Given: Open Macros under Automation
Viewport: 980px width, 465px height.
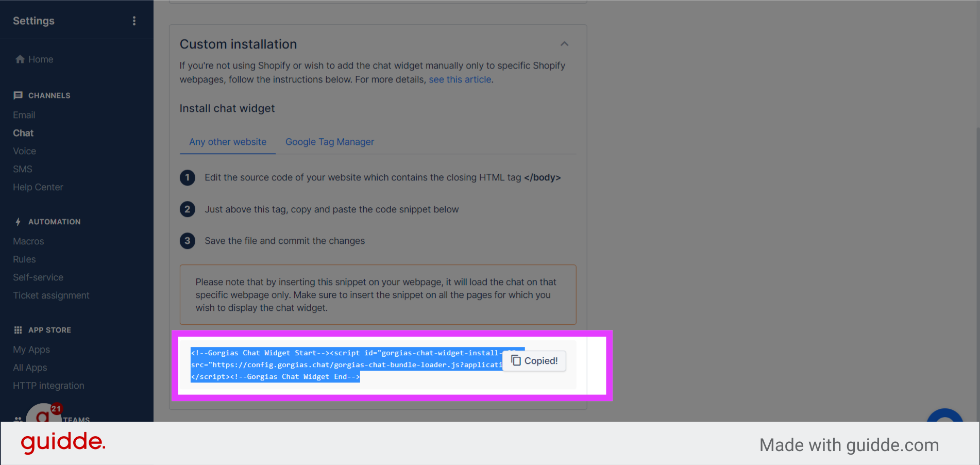Looking at the screenshot, I should [28, 241].
